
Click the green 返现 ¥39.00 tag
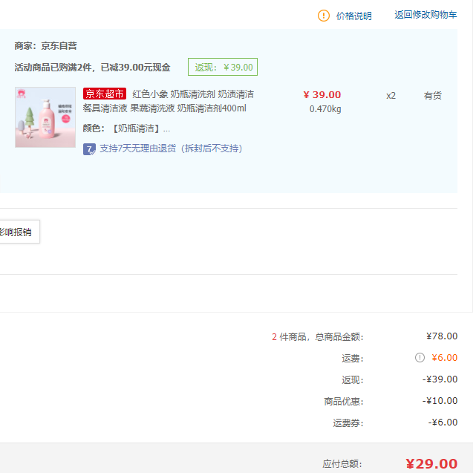pyautogui.click(x=223, y=68)
